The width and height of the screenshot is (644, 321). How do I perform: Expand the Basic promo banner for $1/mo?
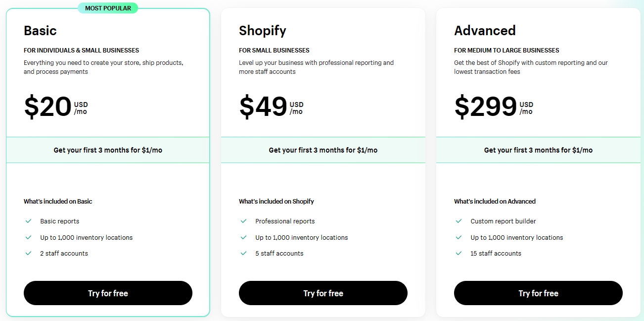[x=108, y=150]
